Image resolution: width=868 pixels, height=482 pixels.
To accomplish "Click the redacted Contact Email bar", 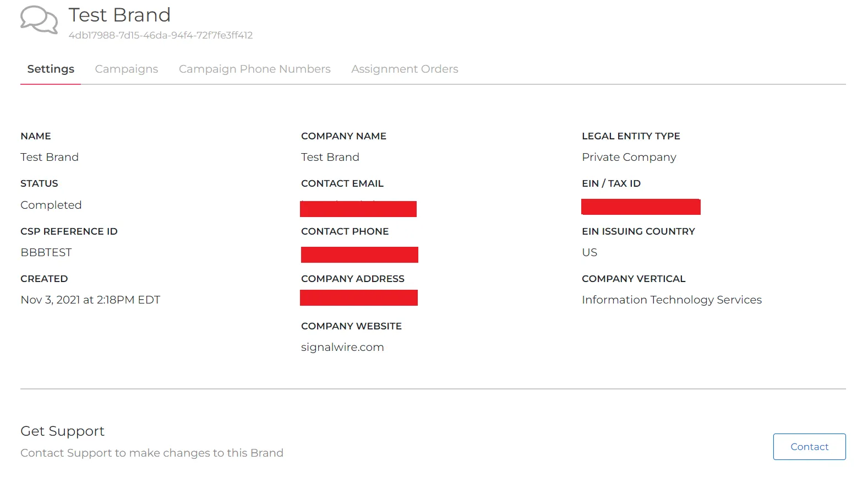I will 358,209.
